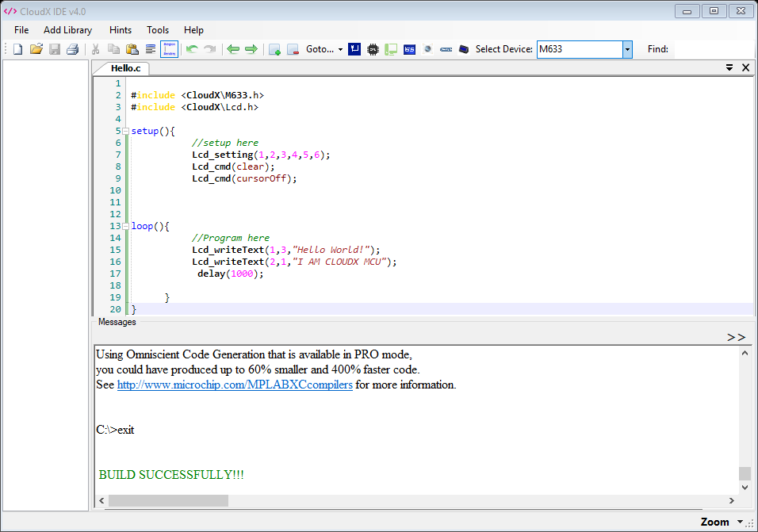The image size is (758, 532).
Task: Cut selection with the scissors icon
Action: coord(95,49)
